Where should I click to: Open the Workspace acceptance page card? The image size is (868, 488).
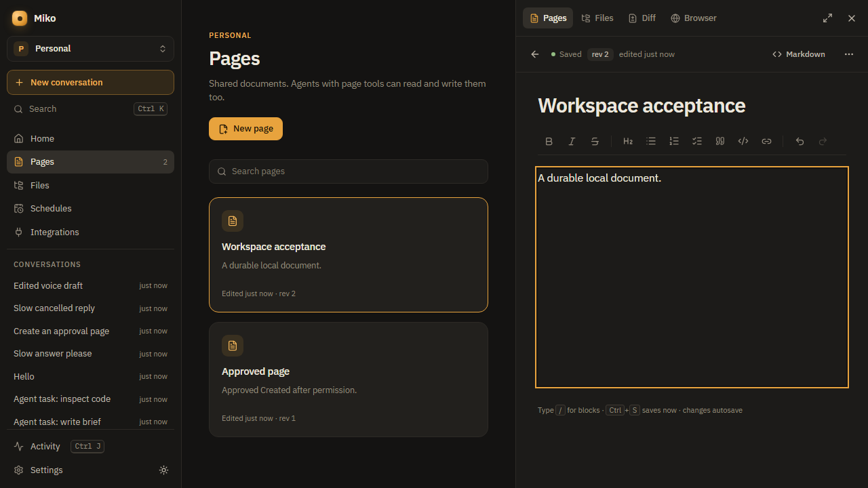coord(349,255)
